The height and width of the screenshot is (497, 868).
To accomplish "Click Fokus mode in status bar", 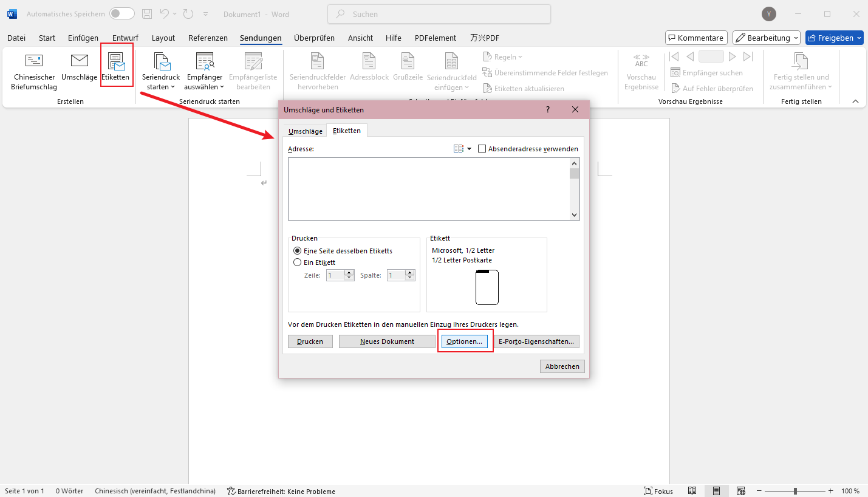I will click(658, 491).
